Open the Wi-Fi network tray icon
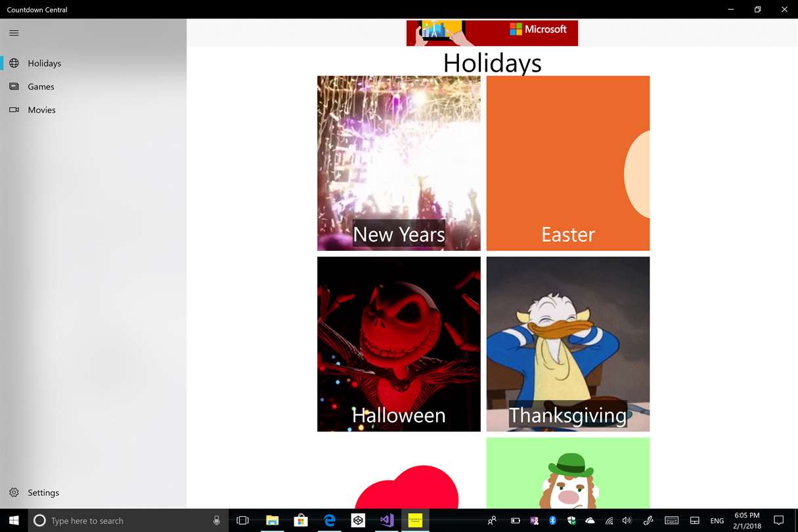798x532 pixels. pos(609,520)
